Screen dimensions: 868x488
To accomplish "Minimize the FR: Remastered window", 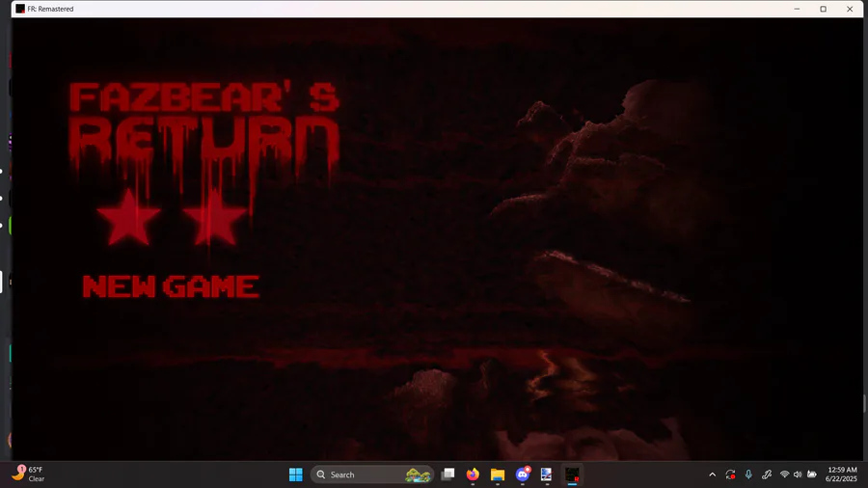I will 798,9.
